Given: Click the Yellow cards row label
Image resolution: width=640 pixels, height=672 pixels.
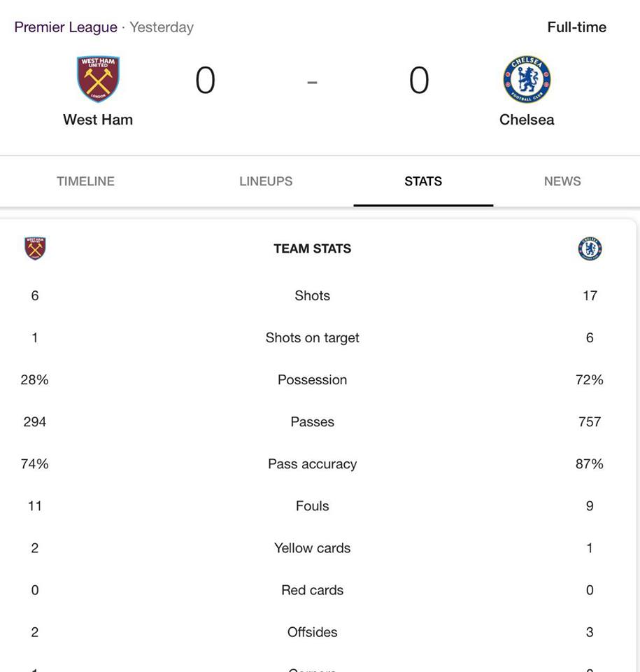Looking at the screenshot, I should tap(312, 548).
